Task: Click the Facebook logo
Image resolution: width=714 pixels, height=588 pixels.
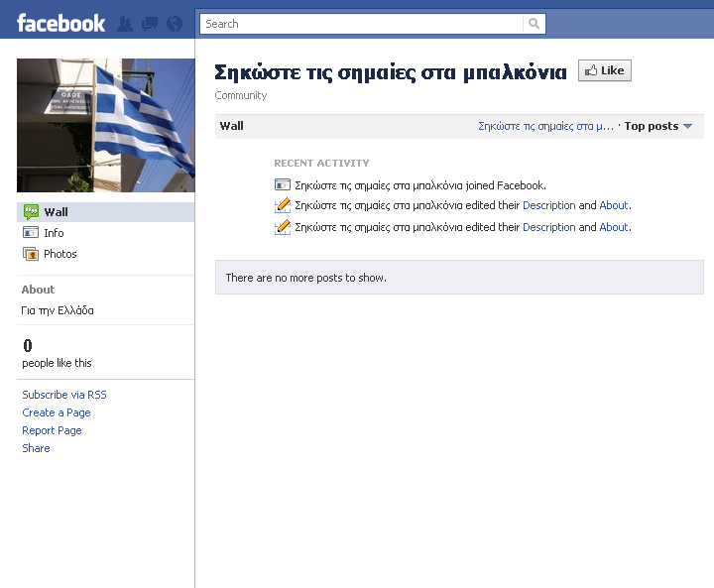Action: 60,23
